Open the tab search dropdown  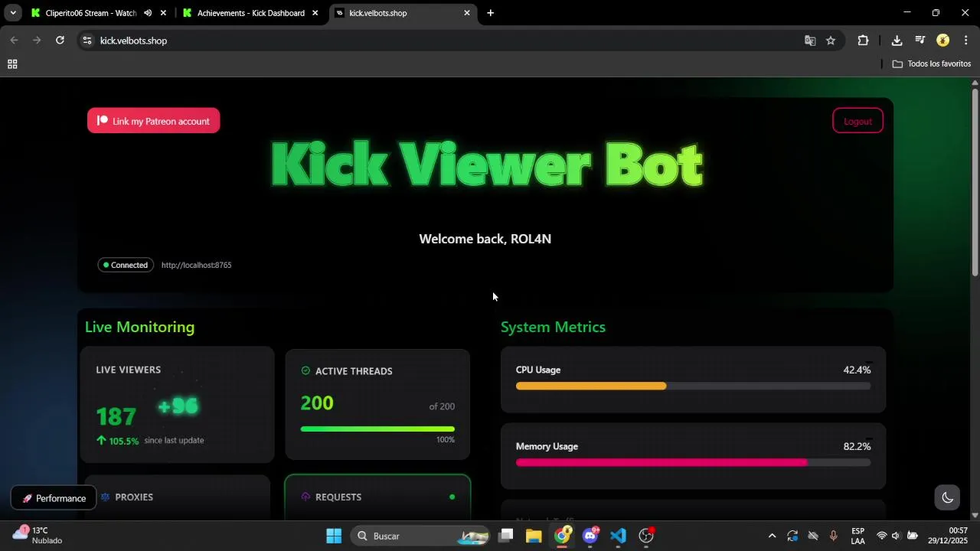13,13
